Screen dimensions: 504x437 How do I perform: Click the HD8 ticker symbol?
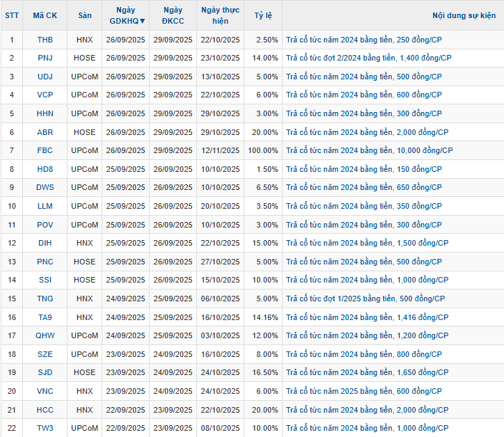coord(45,169)
